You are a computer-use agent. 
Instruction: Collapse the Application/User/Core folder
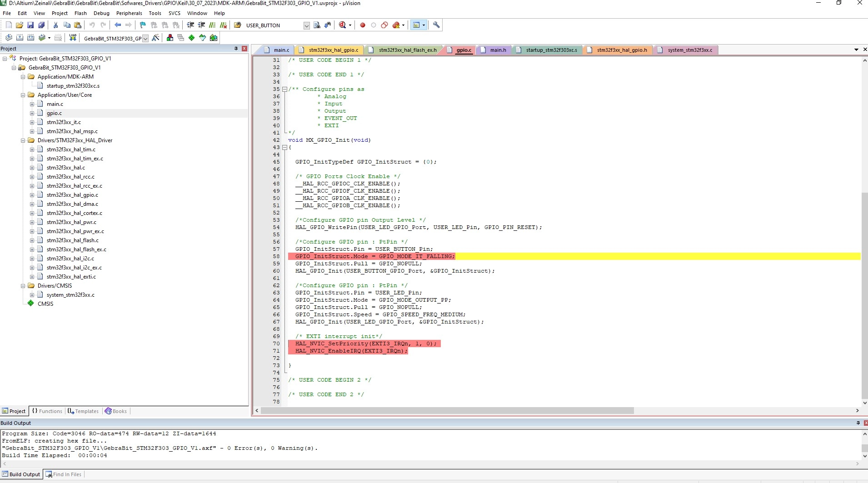[23, 95]
